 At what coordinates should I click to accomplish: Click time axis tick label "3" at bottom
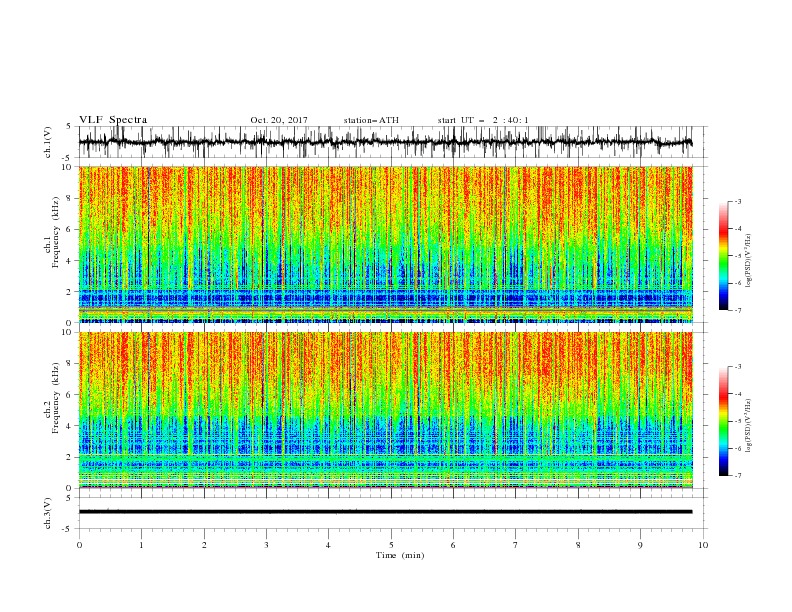point(266,545)
